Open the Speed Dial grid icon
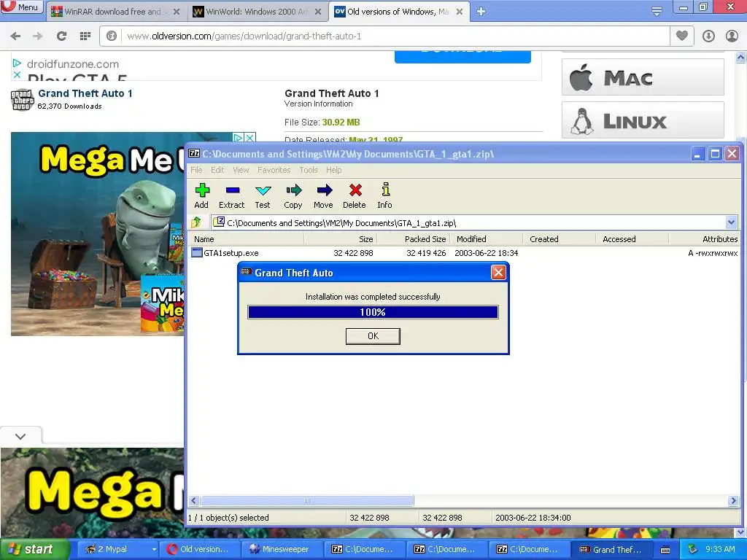The width and height of the screenshot is (747, 560). tap(85, 36)
